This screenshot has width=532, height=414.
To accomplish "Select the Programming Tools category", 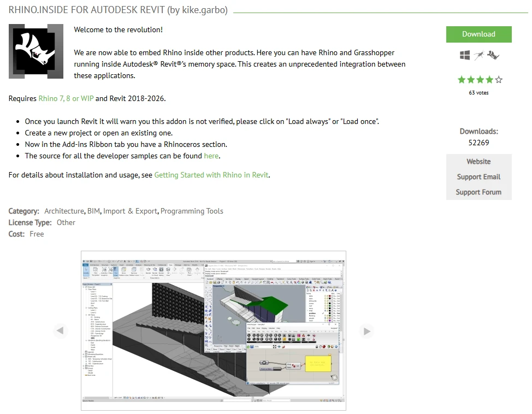I will [x=192, y=211].
